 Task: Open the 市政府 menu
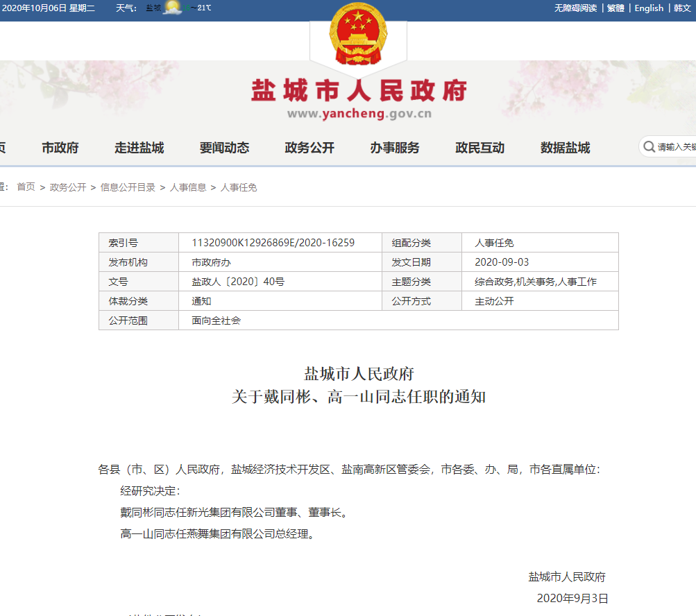point(60,147)
